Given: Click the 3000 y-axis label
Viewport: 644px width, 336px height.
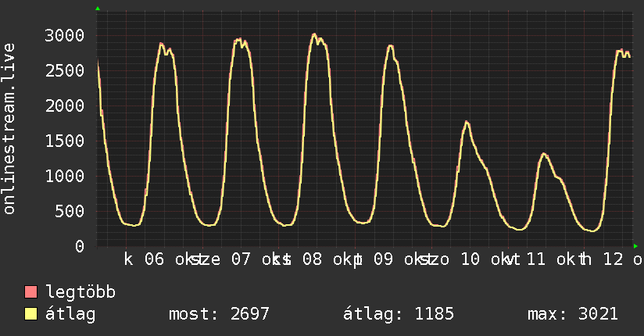Looking at the screenshot, I should tap(65, 35).
